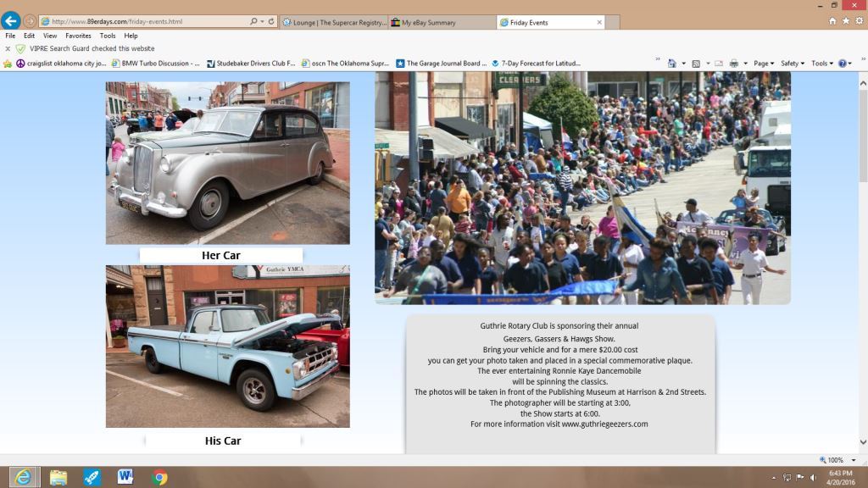Click the refresh page icon
Image resolution: width=868 pixels, height=488 pixels.
pyautogui.click(x=271, y=21)
